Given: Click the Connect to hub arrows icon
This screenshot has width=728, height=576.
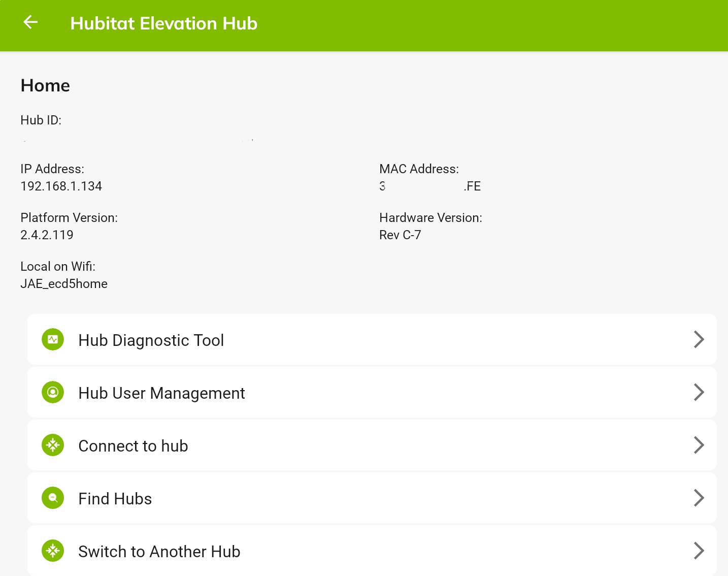Looking at the screenshot, I should (53, 445).
